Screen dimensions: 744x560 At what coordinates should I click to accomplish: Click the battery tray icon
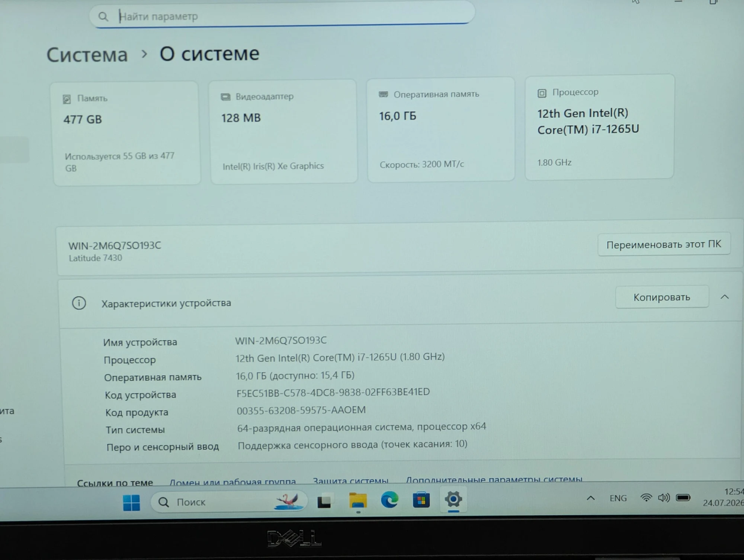[x=683, y=498]
